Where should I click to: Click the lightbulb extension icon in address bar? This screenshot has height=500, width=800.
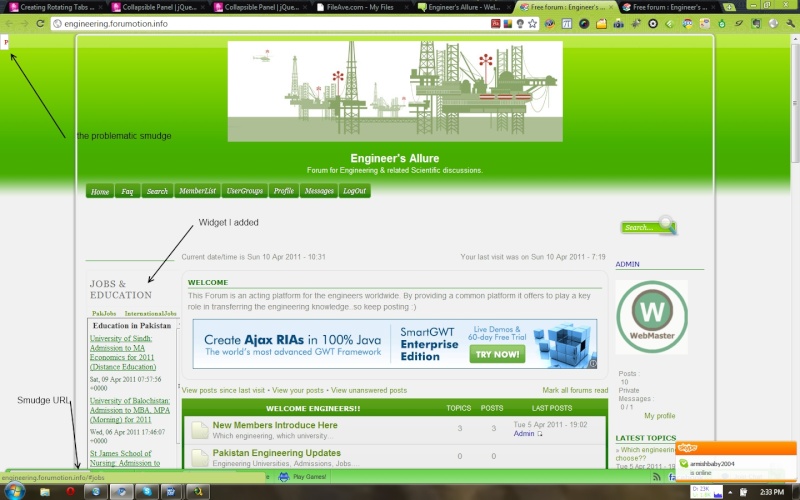tap(520, 23)
